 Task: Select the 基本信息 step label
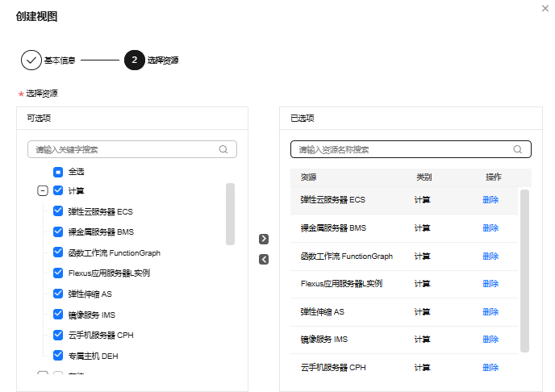pyautogui.click(x=60, y=60)
